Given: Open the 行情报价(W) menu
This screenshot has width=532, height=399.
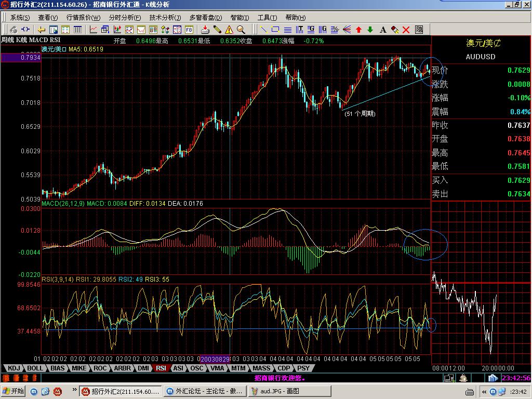Looking at the screenshot, I should point(83,17).
